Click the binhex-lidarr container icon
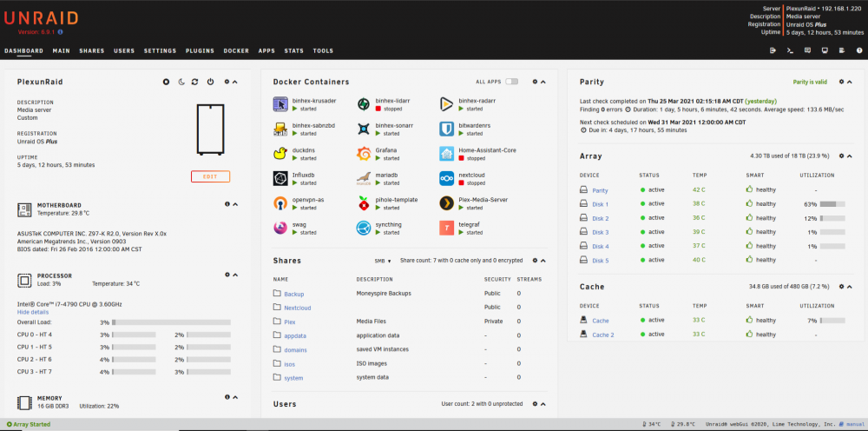 click(x=363, y=104)
